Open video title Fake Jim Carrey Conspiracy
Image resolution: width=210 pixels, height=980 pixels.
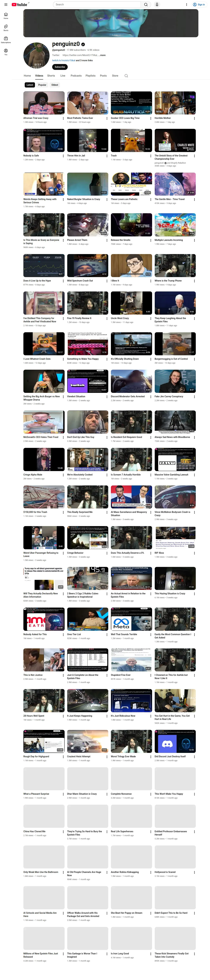(x=169, y=396)
